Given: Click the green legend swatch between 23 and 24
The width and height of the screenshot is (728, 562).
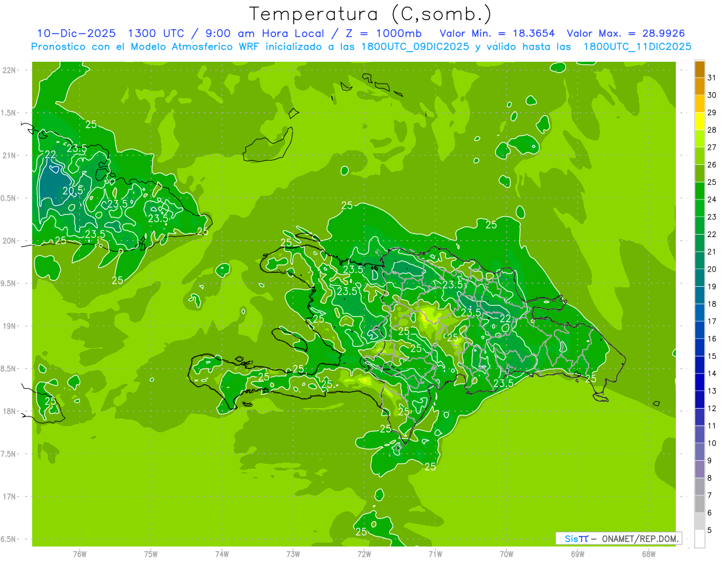Looking at the screenshot, I should pos(699,209).
